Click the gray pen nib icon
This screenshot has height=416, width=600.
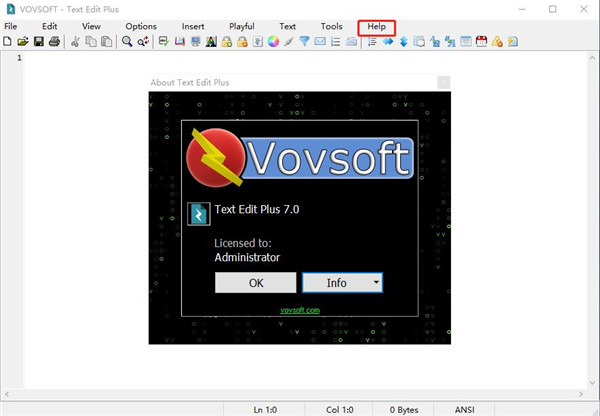(x=289, y=41)
